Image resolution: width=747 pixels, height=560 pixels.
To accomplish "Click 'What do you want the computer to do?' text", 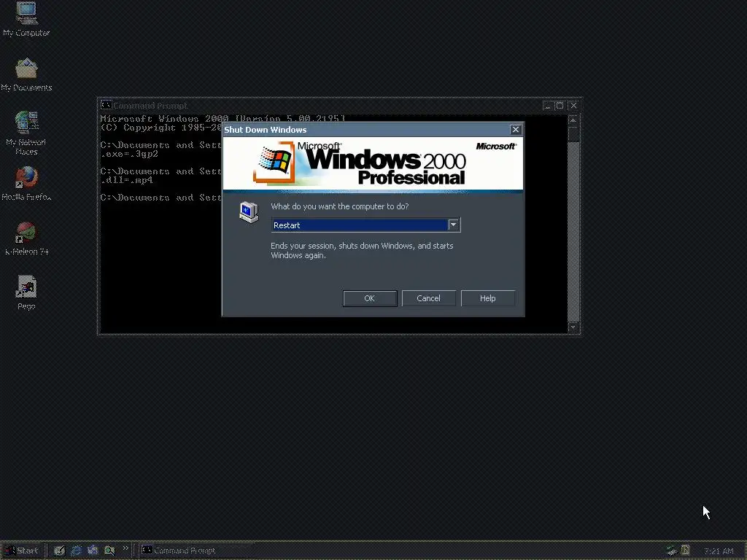I will click(x=340, y=206).
